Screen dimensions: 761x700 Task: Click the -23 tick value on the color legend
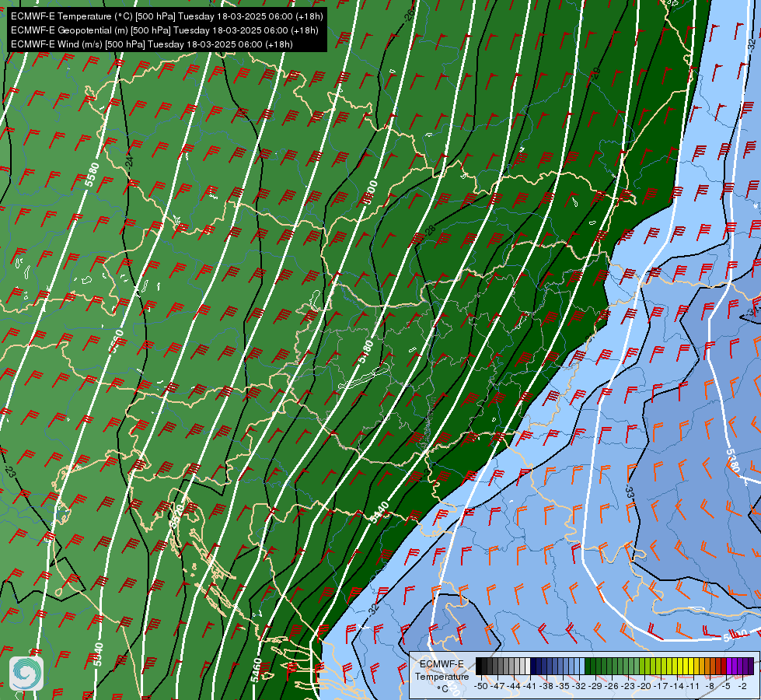628,686
